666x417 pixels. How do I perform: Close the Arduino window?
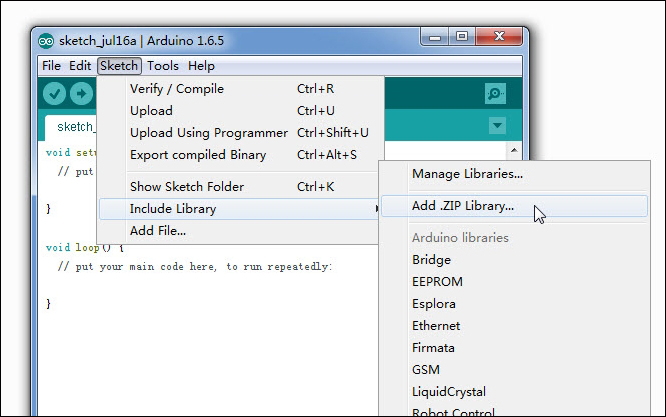click(x=500, y=37)
